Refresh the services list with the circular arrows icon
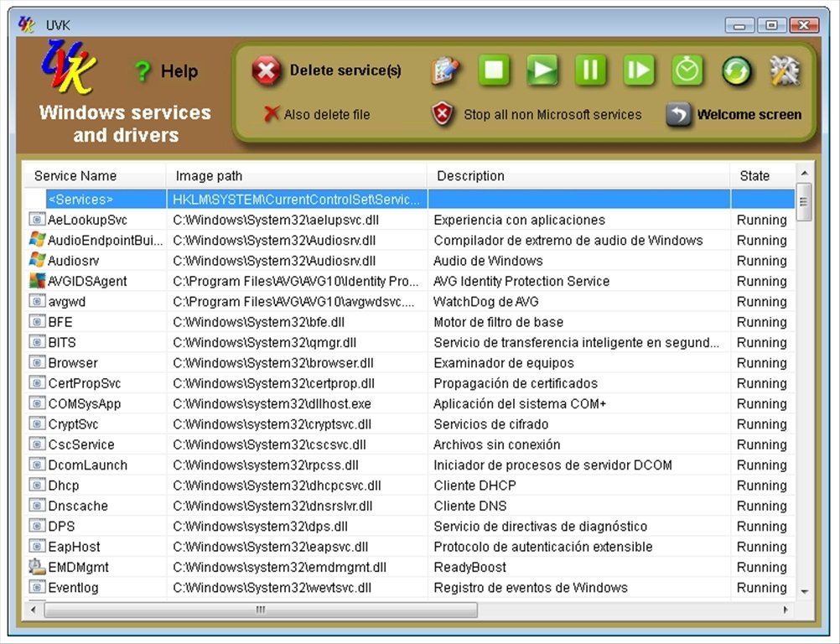The image size is (840, 644). 736,70
